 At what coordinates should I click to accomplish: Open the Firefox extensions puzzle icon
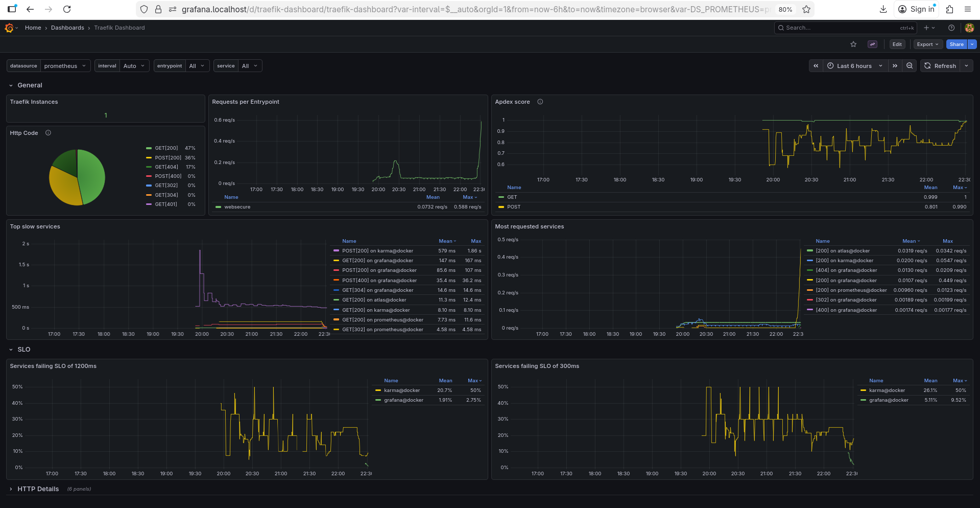click(x=949, y=9)
